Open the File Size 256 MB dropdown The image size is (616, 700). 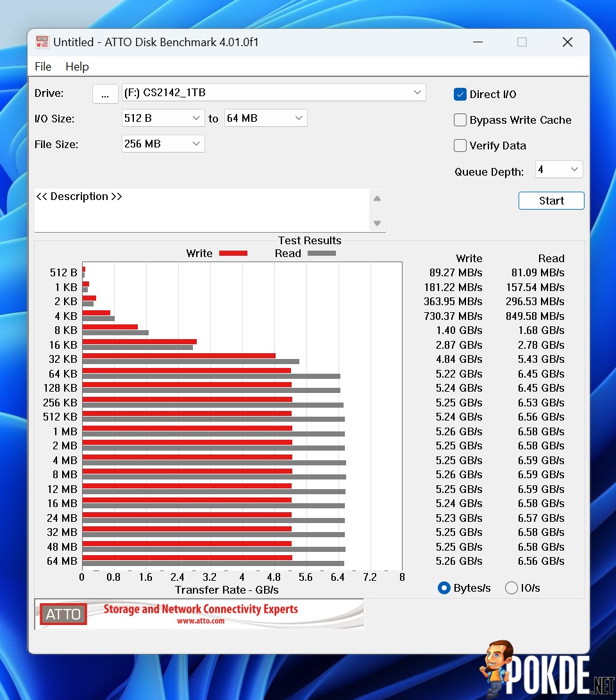click(x=163, y=144)
